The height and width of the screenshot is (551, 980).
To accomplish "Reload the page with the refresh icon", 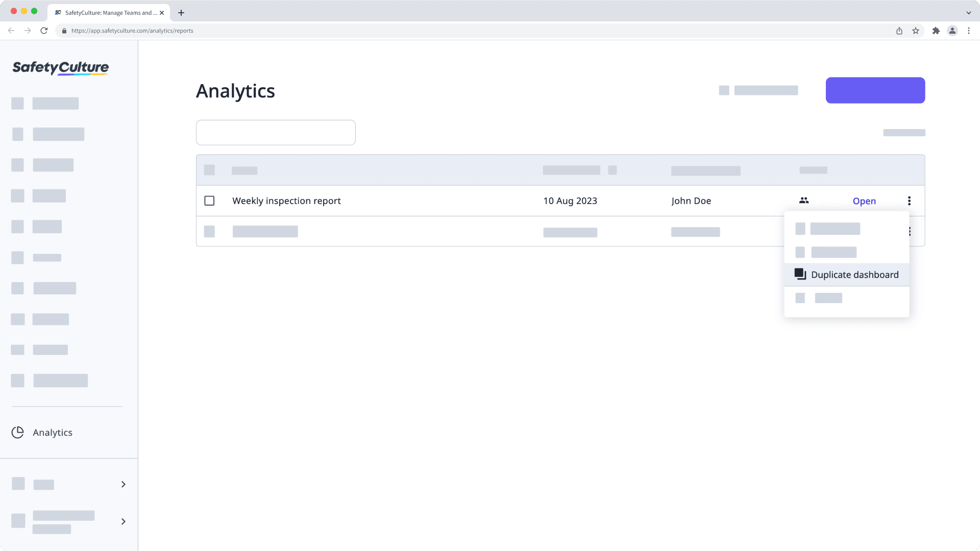I will [x=44, y=31].
